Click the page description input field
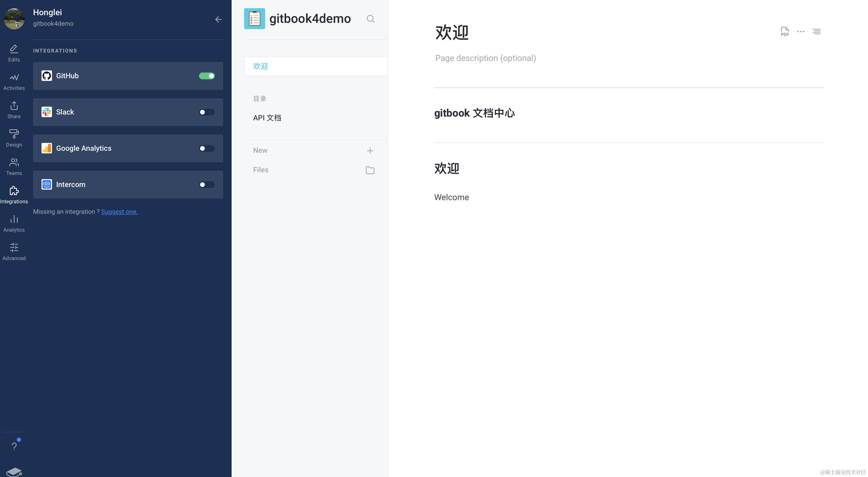868x477 pixels. point(486,58)
